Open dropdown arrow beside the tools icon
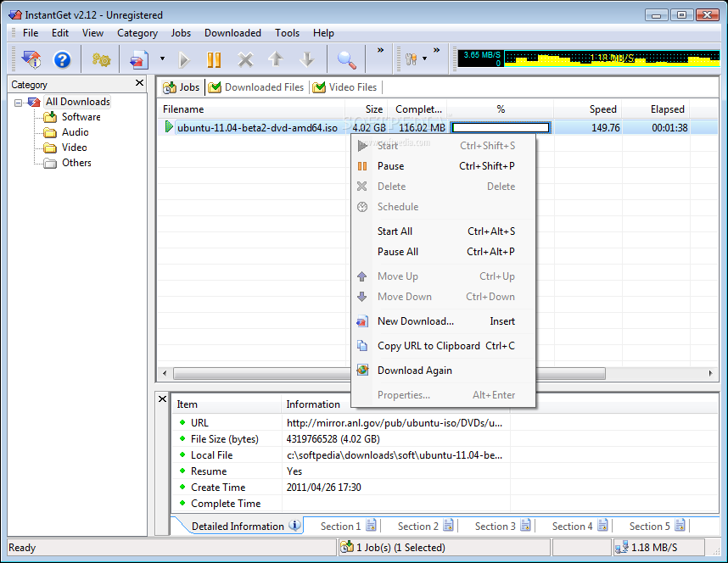728x563 pixels. coord(424,59)
